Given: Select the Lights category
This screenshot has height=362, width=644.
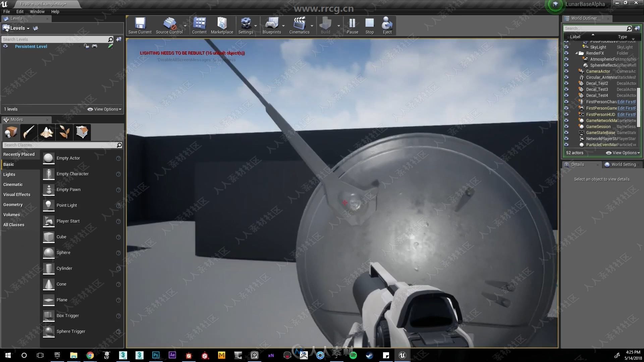Looking at the screenshot, I should click(x=9, y=175).
